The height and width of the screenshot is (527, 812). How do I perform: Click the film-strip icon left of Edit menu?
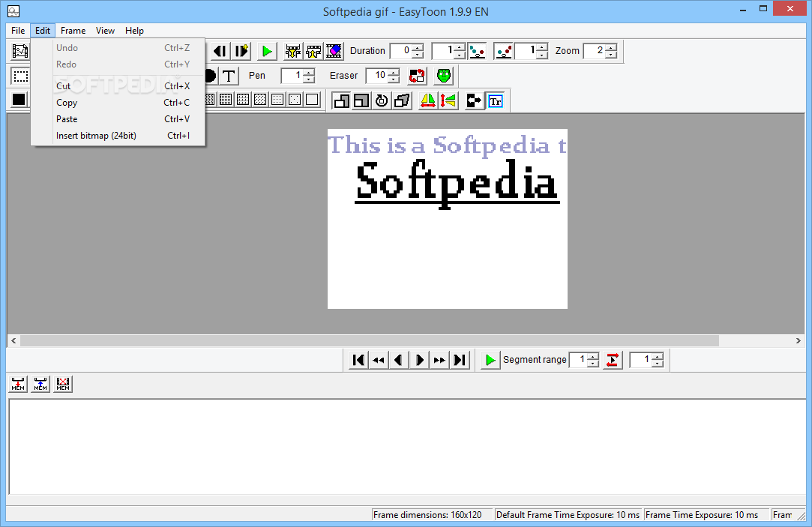pyautogui.click(x=19, y=51)
